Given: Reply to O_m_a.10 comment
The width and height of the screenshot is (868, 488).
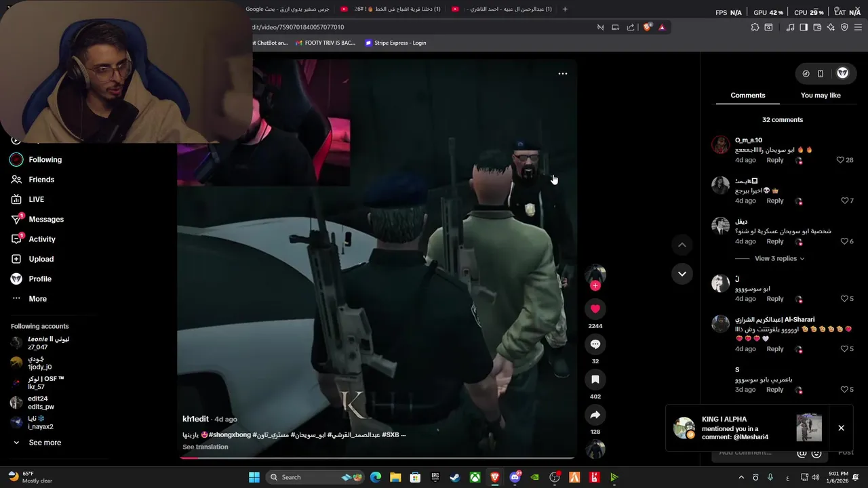Looking at the screenshot, I should coord(775,160).
